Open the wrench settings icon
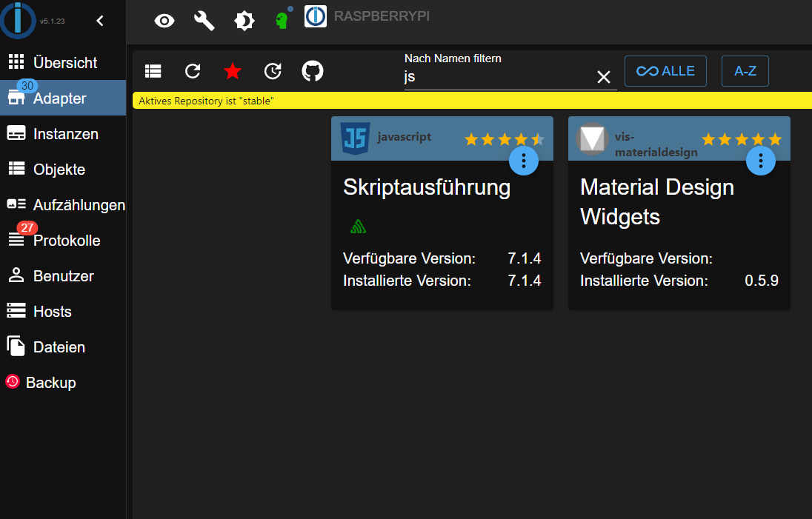The width and height of the screenshot is (812, 519). point(204,21)
